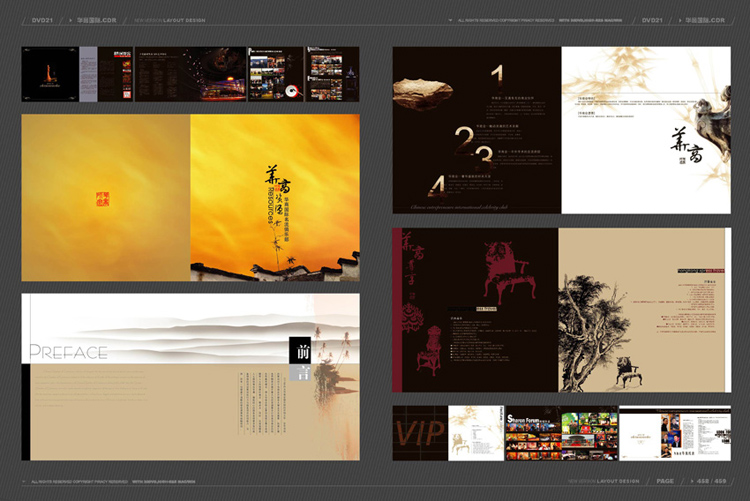Open the Sharon Forum photo grid thumbnail
This screenshot has width=750, height=501.
pyautogui.click(x=533, y=433)
